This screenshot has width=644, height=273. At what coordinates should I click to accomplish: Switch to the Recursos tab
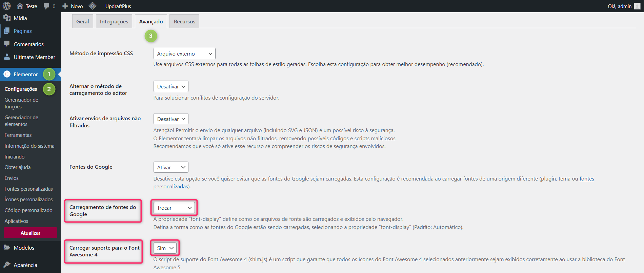click(184, 21)
